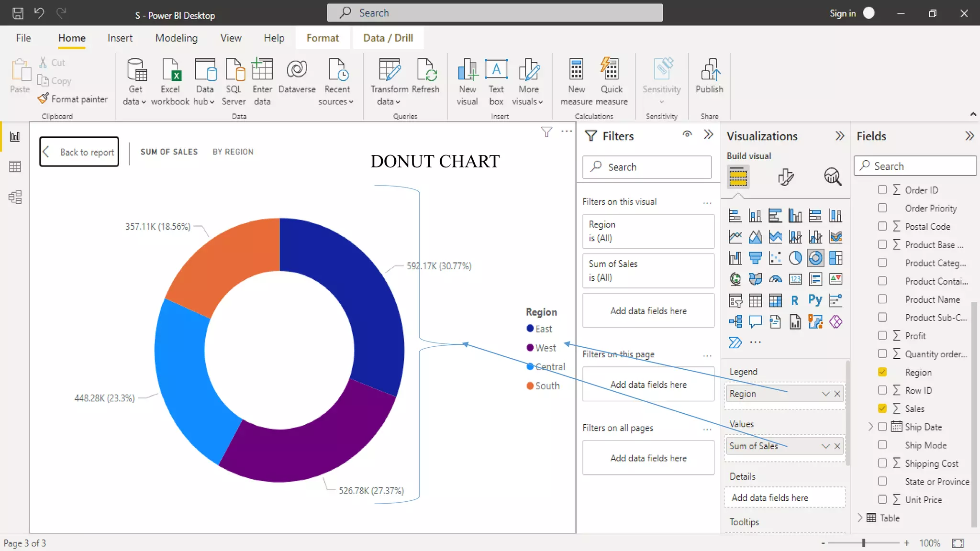Viewport: 980px width, 551px height.
Task: Collapse the ribbon with the chevron
Action: tap(973, 114)
